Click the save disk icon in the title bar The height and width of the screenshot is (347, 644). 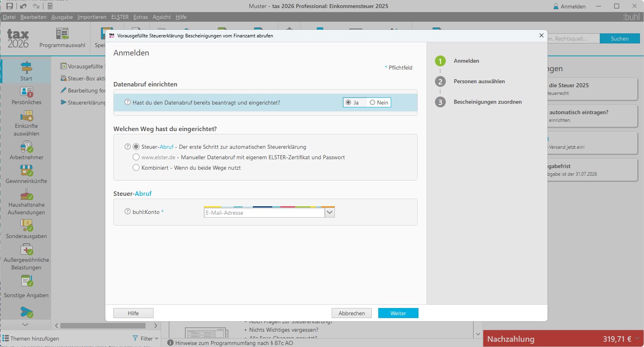[10, 6]
